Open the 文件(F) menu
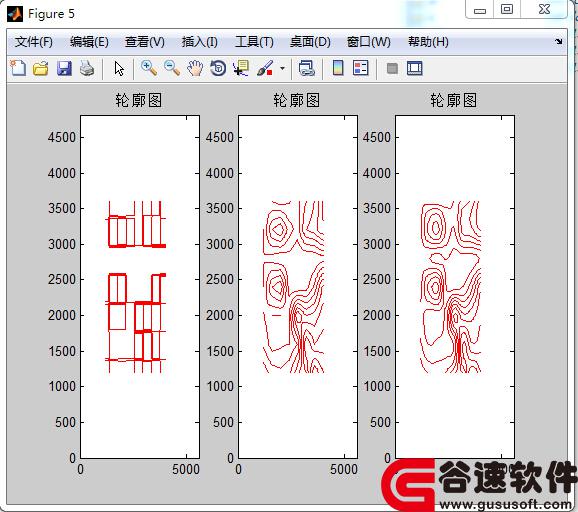 (34, 42)
